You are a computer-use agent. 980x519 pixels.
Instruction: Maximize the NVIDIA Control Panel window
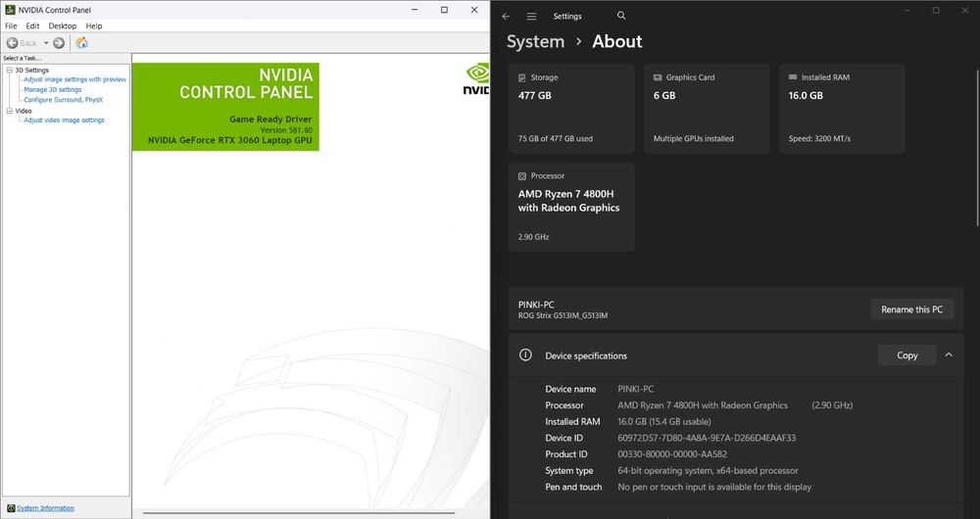tap(444, 10)
